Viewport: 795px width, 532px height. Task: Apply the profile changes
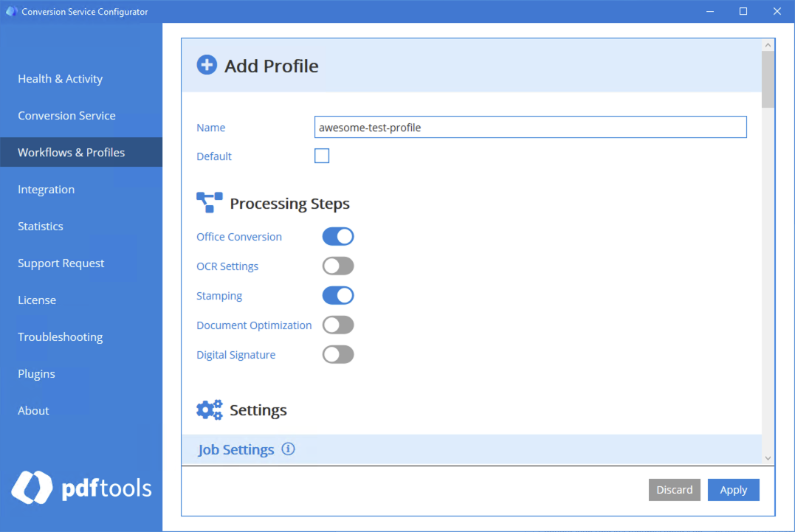tap(733, 489)
